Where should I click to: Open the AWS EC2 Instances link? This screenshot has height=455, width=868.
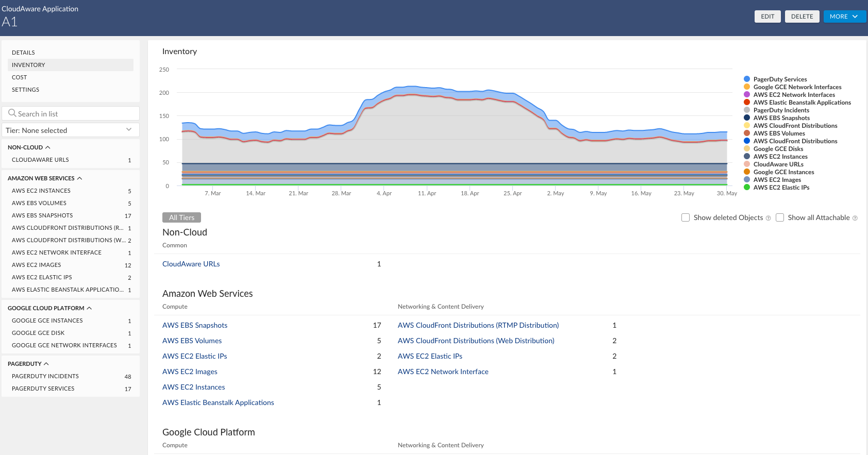point(194,387)
